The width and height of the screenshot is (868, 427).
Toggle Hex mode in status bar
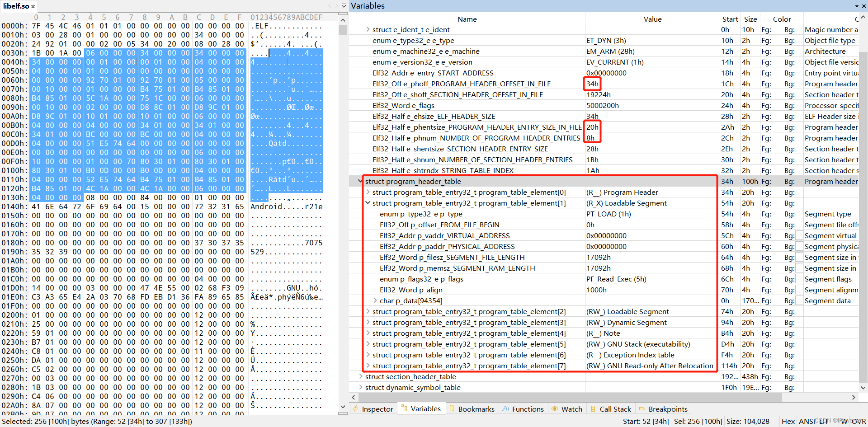[788, 421]
